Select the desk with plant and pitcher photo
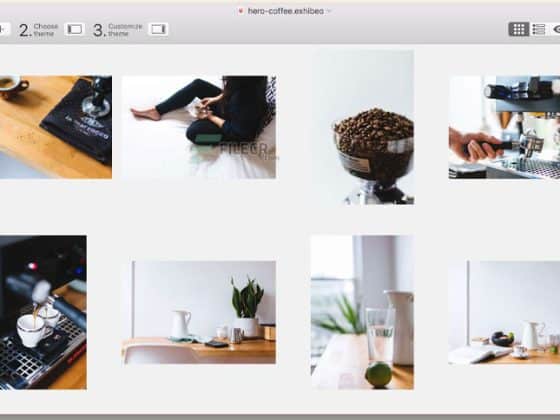Viewport: 560px width, 420px height. coord(199,312)
